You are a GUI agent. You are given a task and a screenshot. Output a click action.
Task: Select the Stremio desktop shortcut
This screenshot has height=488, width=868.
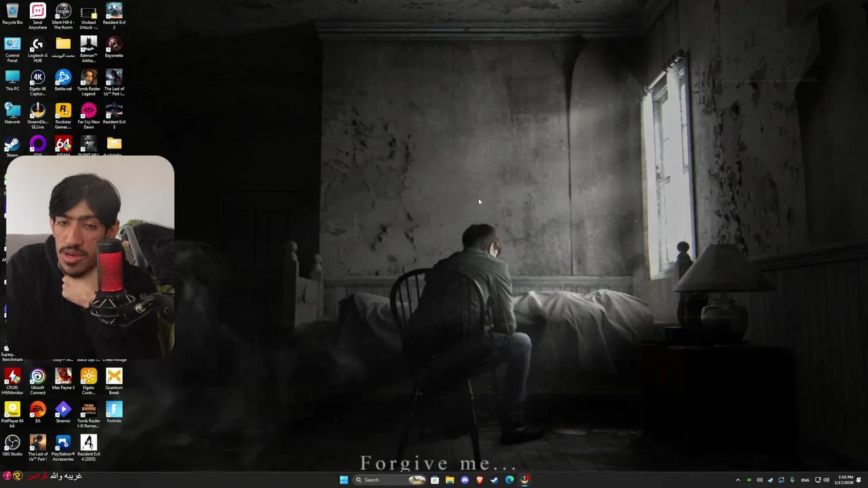pyautogui.click(x=63, y=412)
